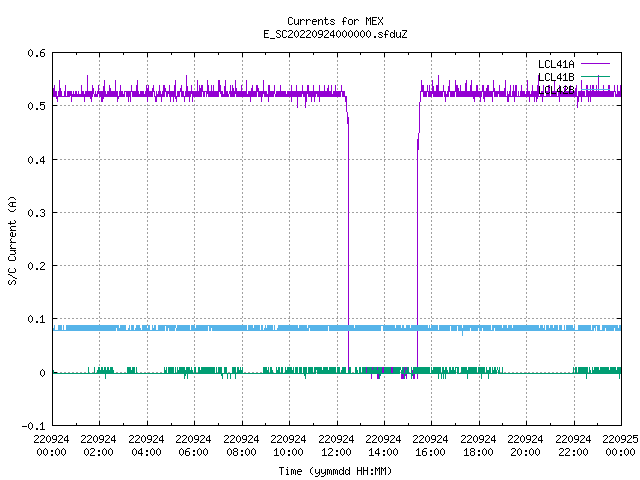640x480 pixels.
Task: Click the filename "E_SC20220924000000.sfduZ" subtitle
Action: [335, 34]
